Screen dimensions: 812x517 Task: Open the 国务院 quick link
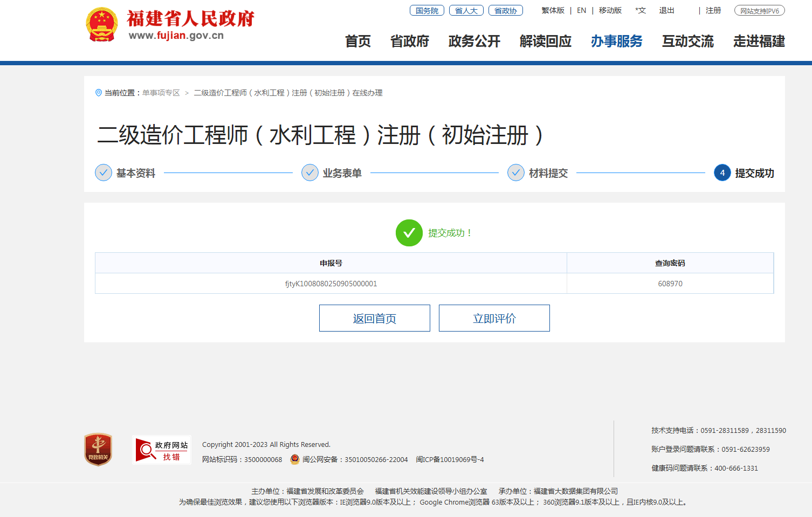coord(427,10)
